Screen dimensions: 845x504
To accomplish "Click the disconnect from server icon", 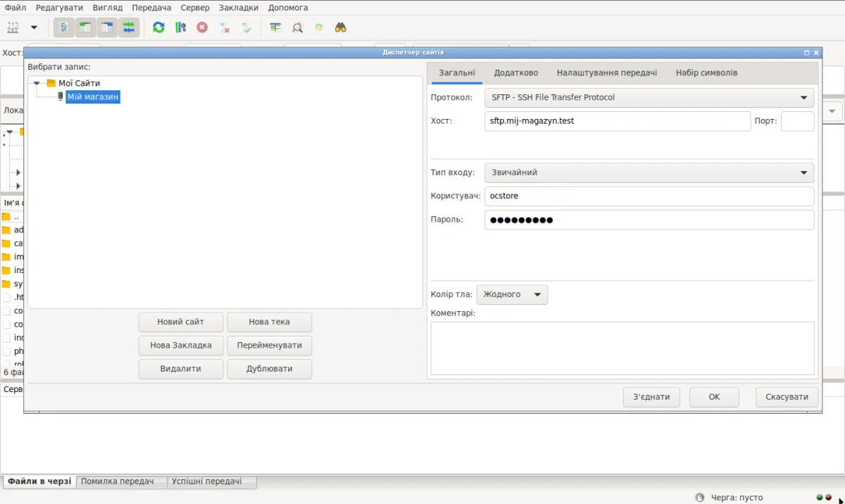I will click(x=224, y=27).
